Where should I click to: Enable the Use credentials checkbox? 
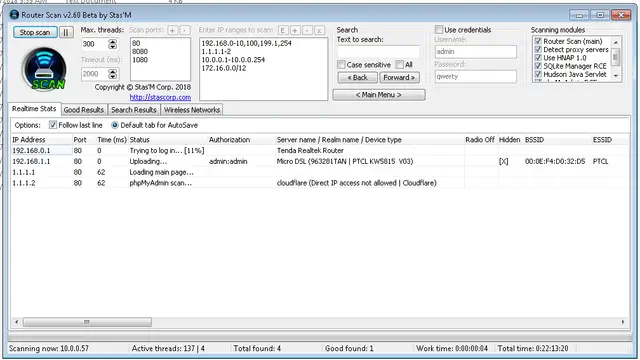(x=439, y=29)
